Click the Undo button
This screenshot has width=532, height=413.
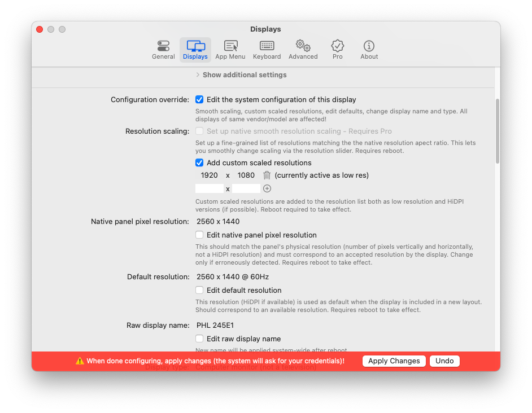coord(444,361)
